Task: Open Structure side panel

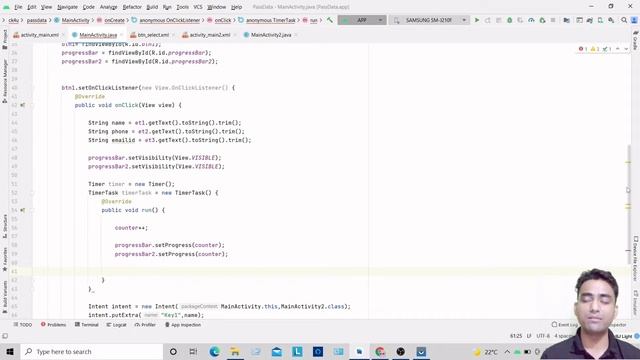Action: tap(5, 226)
